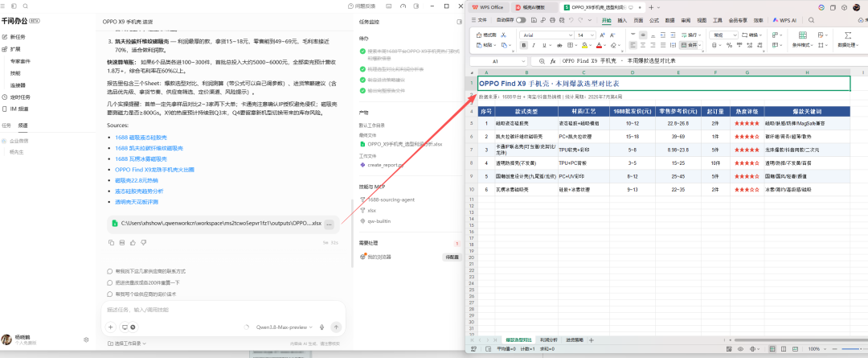Open the OPPO Find X9龙珠手机壳火出圈 link
Viewport: 868px width, 358px height.
(x=154, y=170)
